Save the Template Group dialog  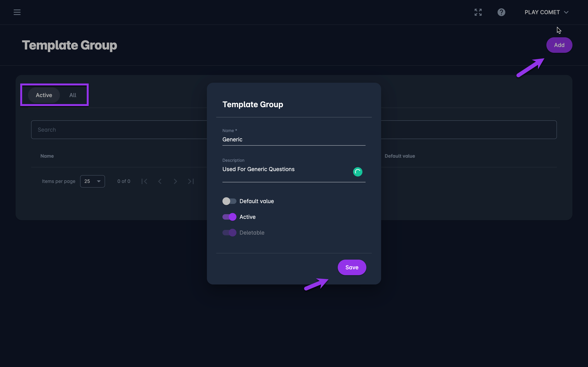(352, 267)
